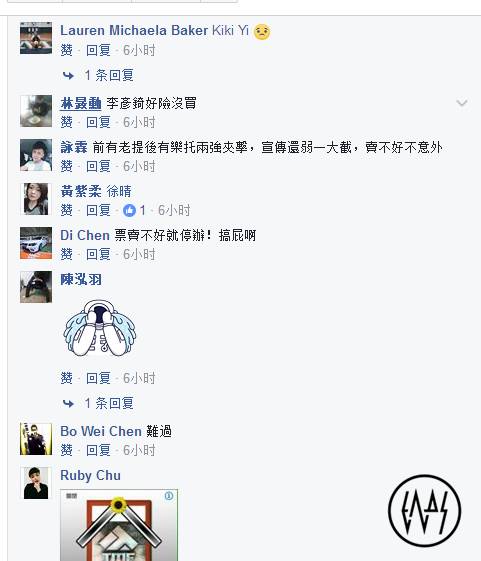Image resolution: width=481 pixels, height=561 pixels.
Task: Click the reply arrow icon under 陳泓羽's sticker
Action: 68,404
